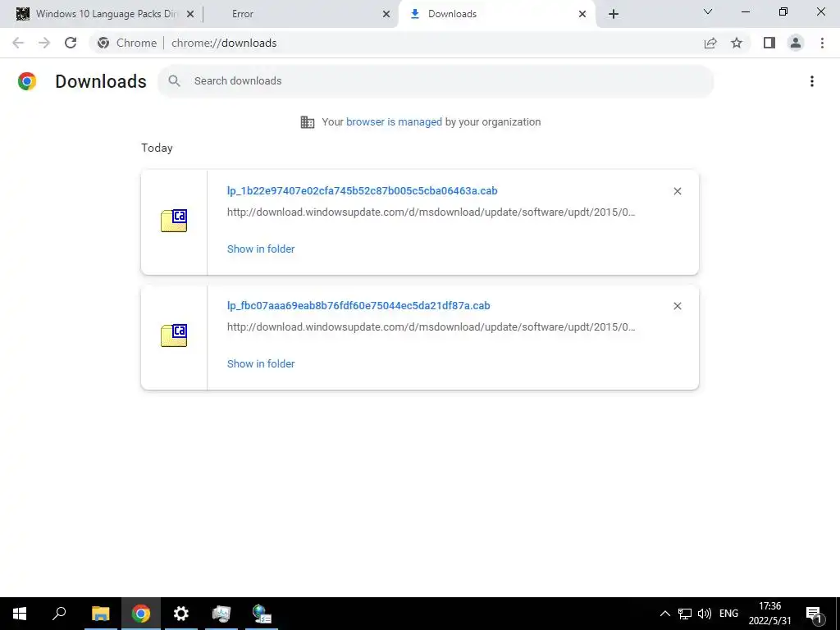Click the source URL under lp_1b22e974
The width and height of the screenshot is (840, 630).
coord(431,212)
